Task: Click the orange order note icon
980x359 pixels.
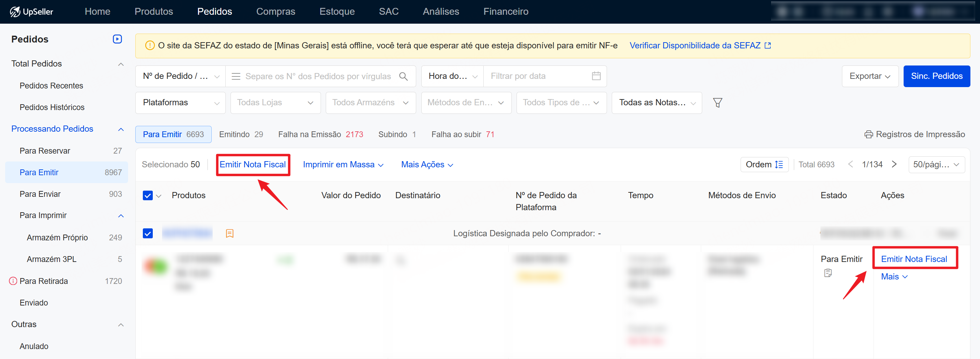Action: coord(230,234)
